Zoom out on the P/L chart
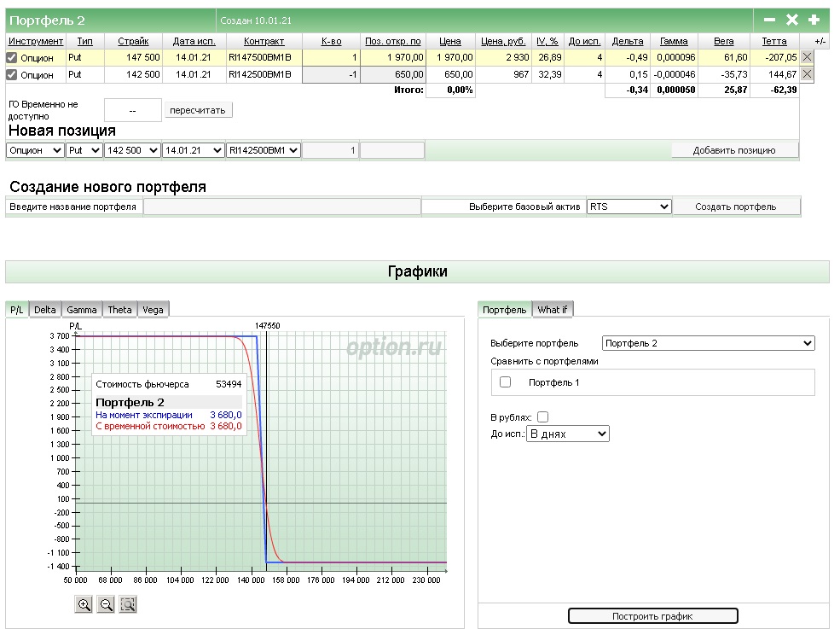The image size is (840, 629). coord(107,604)
